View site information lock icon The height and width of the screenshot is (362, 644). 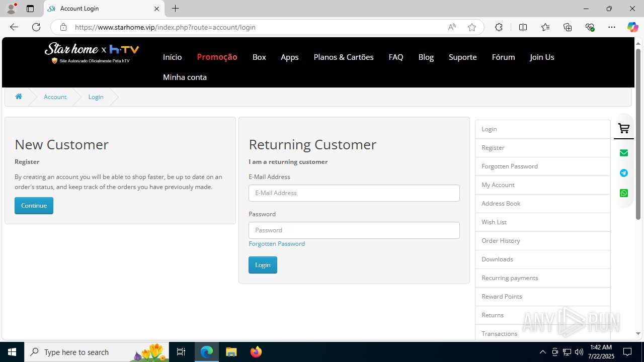click(63, 27)
